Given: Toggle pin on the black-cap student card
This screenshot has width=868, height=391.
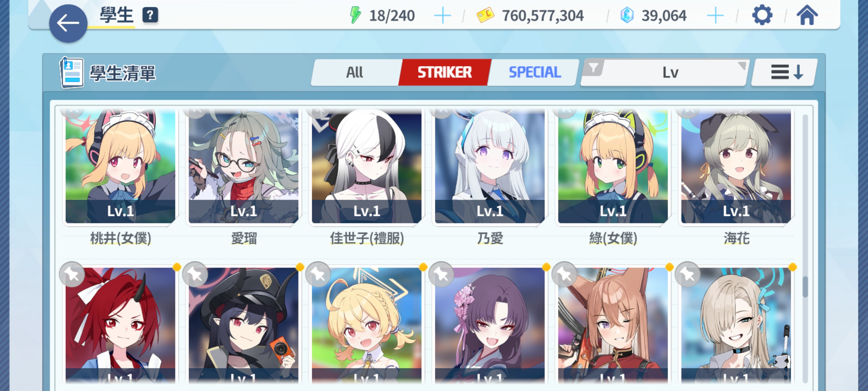Looking at the screenshot, I should (x=195, y=275).
